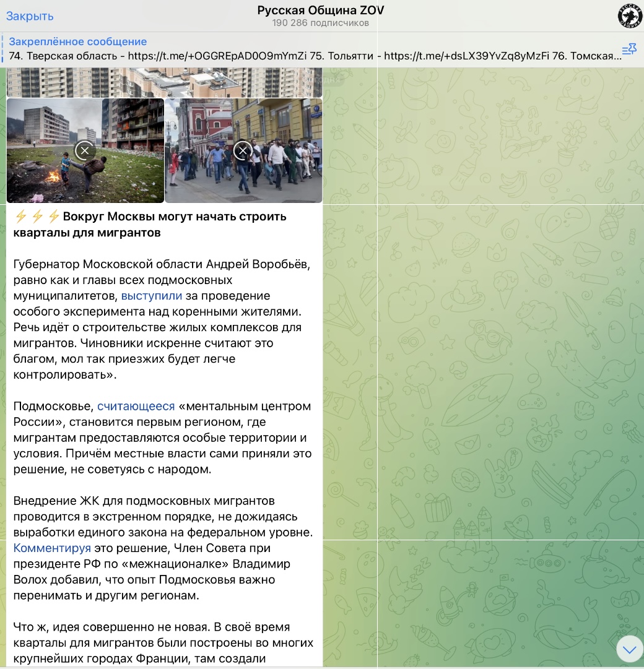Follow the «выступили» hyperlink
The width and height of the screenshot is (644, 669).
[x=151, y=296]
